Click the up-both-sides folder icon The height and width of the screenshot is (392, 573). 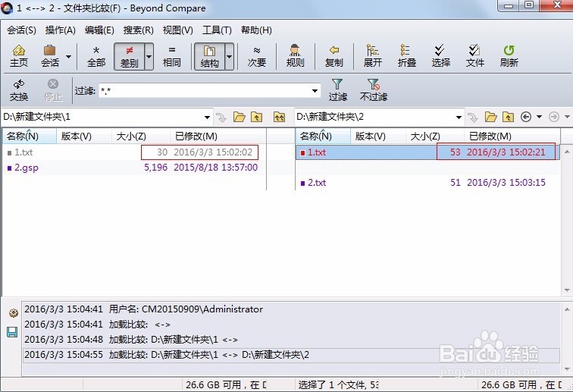point(279,117)
